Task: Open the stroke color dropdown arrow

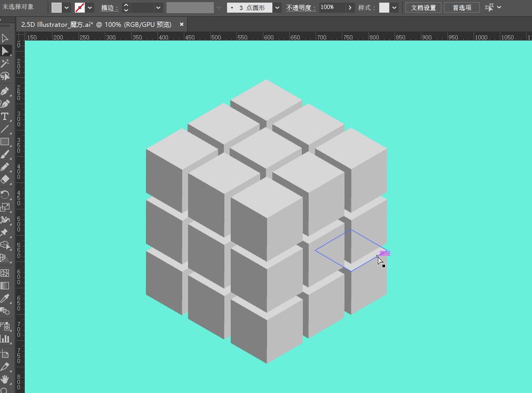Action: point(90,8)
